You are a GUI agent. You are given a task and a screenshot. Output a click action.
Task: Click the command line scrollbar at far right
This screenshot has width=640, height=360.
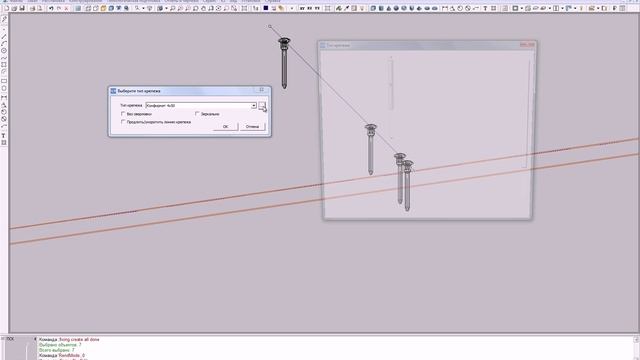[636, 348]
